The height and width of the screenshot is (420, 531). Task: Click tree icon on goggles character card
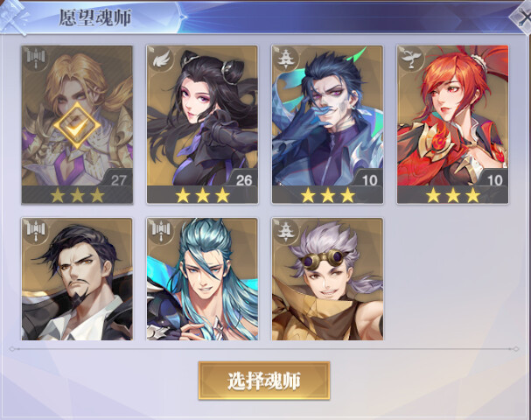[286, 231]
